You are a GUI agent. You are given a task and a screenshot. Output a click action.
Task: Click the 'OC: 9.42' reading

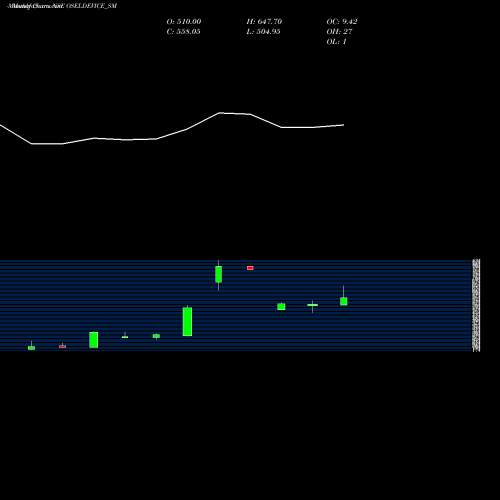coord(342,22)
